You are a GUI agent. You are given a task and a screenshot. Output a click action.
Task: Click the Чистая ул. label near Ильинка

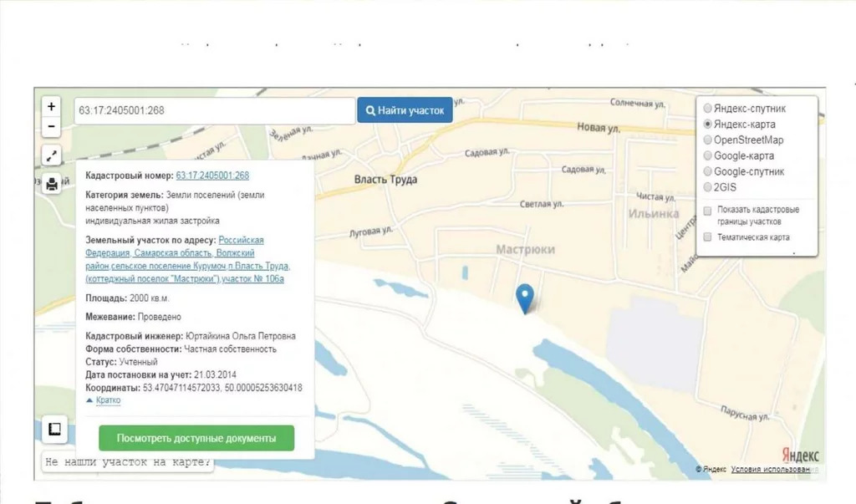tap(655, 196)
